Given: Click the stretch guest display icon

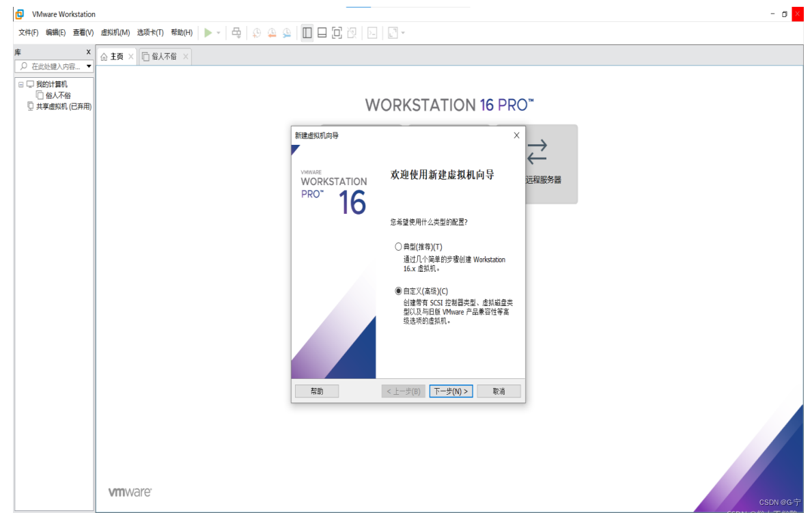Looking at the screenshot, I should 393,33.
